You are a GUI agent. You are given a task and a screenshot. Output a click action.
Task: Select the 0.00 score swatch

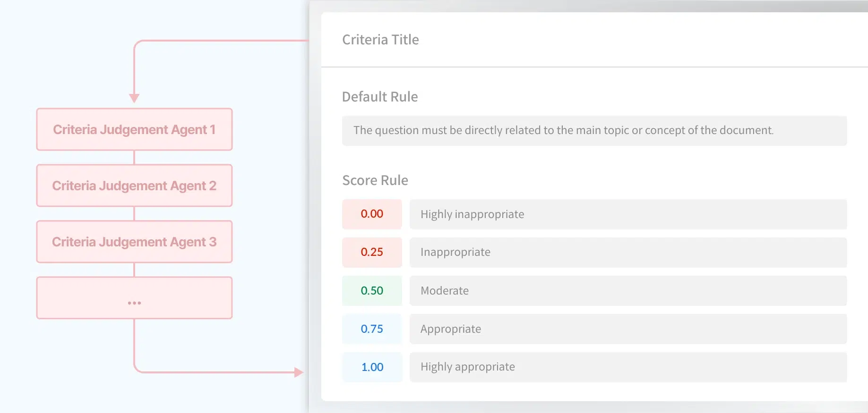click(372, 214)
